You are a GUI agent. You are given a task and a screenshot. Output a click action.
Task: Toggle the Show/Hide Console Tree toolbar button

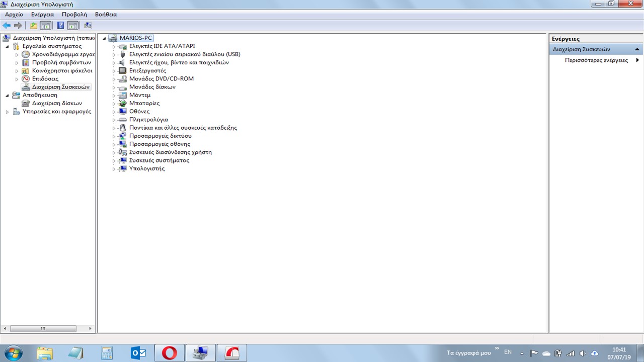pyautogui.click(x=46, y=26)
